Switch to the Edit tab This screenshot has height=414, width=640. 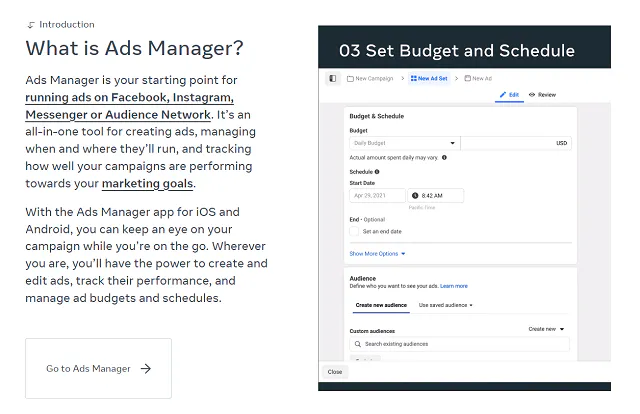pos(509,94)
